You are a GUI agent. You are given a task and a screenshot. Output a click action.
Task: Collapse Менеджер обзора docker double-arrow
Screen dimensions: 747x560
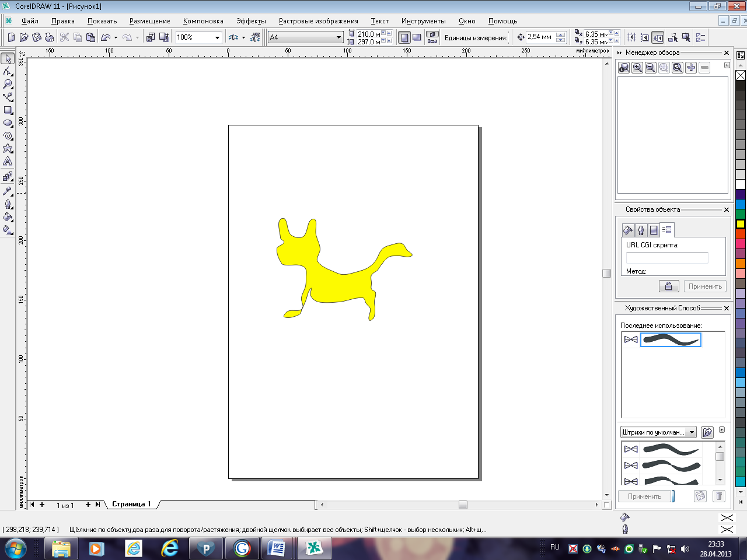[x=619, y=52]
